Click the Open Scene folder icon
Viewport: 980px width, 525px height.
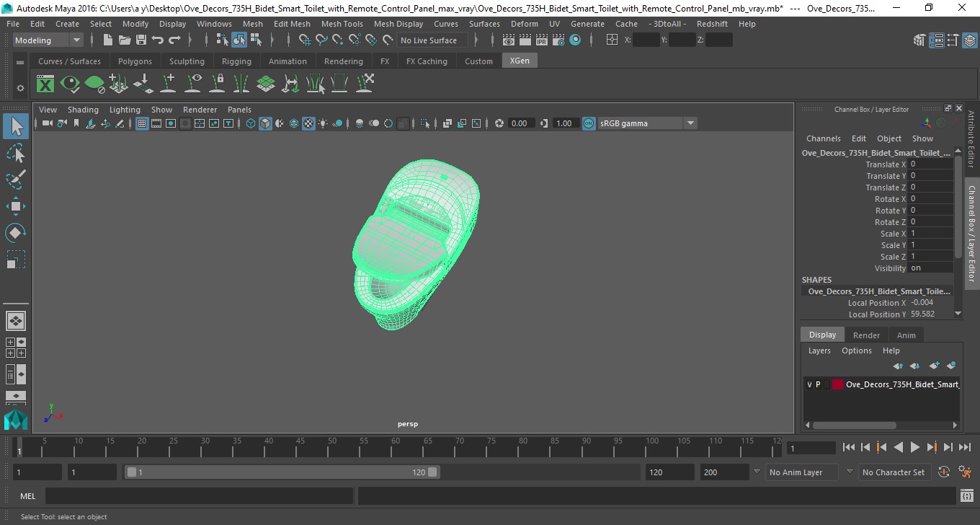(x=124, y=40)
